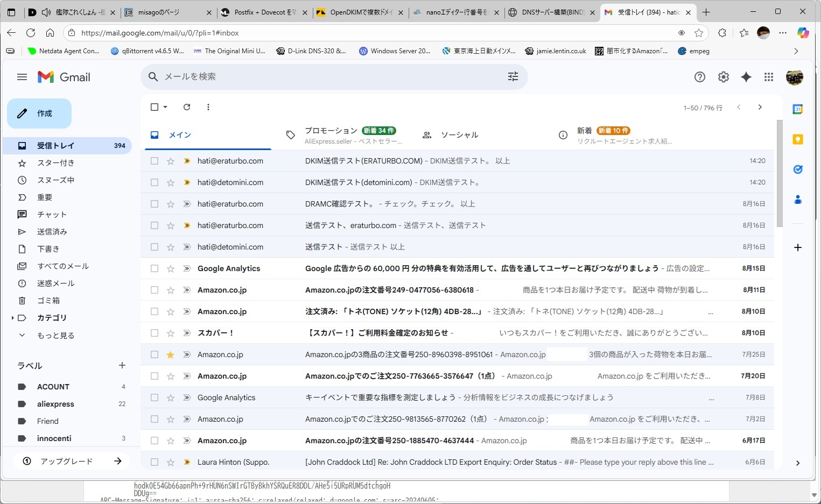This screenshot has width=821, height=504.
Task: Open the Google apps grid icon
Action: point(769,77)
